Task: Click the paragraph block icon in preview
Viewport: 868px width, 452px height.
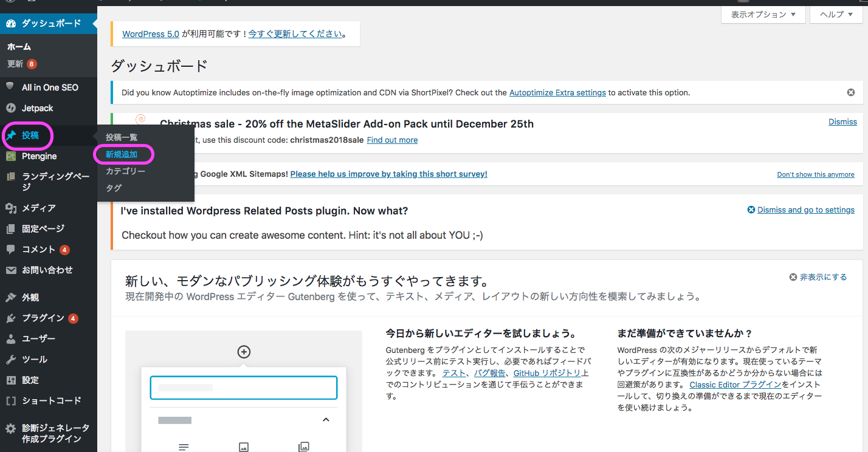Action: pos(184,447)
